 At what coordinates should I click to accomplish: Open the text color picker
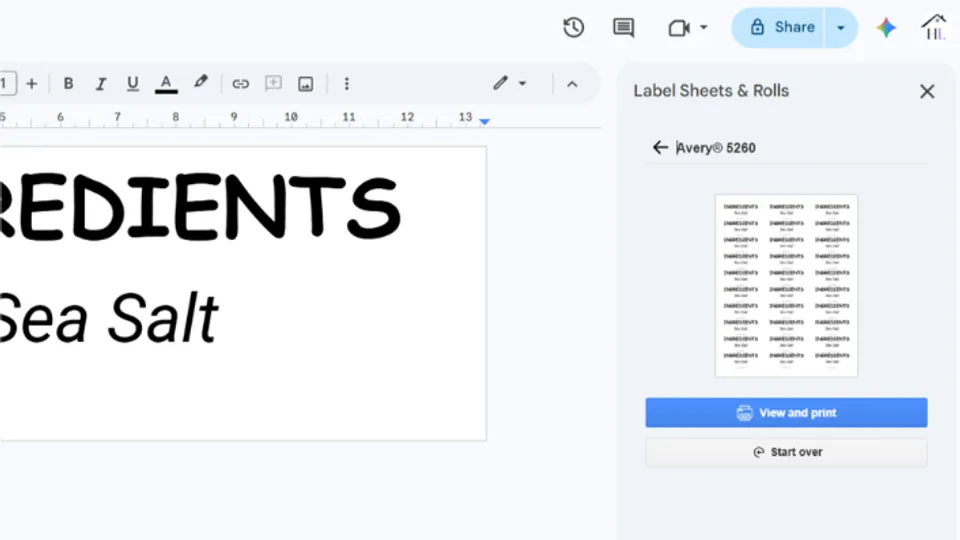pyautogui.click(x=166, y=84)
